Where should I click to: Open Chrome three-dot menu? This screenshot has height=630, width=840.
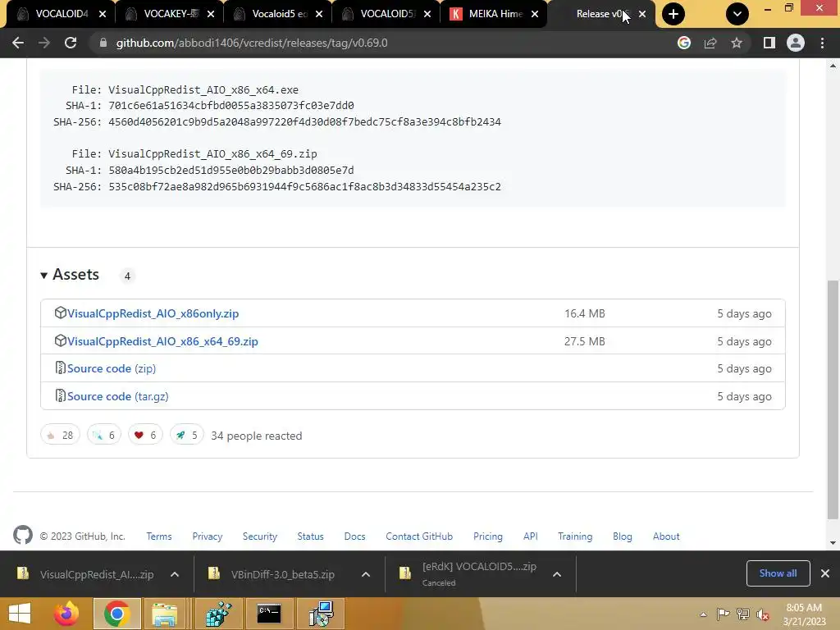(x=822, y=43)
